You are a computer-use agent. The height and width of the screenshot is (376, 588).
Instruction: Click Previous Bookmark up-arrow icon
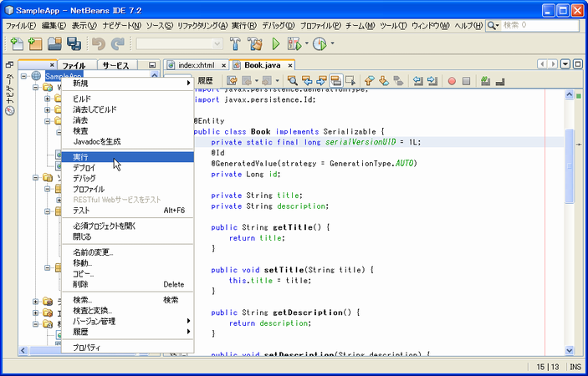370,80
